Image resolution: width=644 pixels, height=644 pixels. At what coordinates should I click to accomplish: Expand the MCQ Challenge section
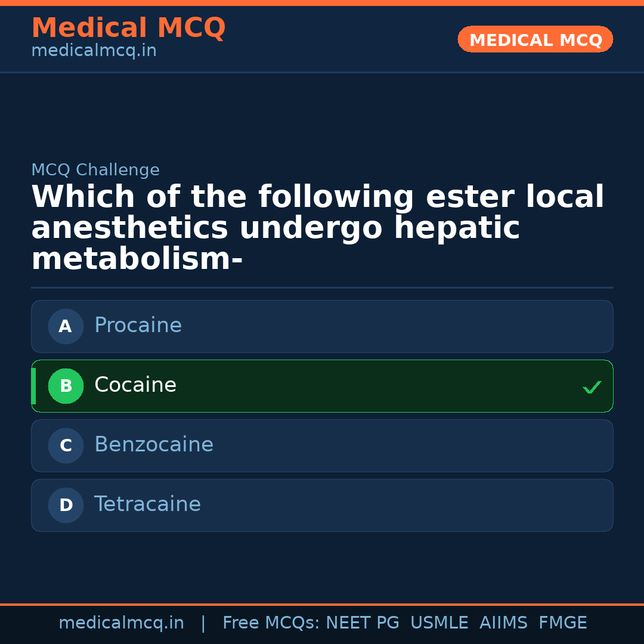tap(95, 170)
